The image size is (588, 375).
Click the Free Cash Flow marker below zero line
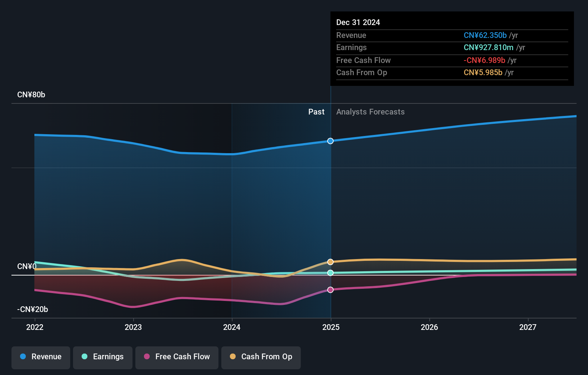[x=330, y=290]
